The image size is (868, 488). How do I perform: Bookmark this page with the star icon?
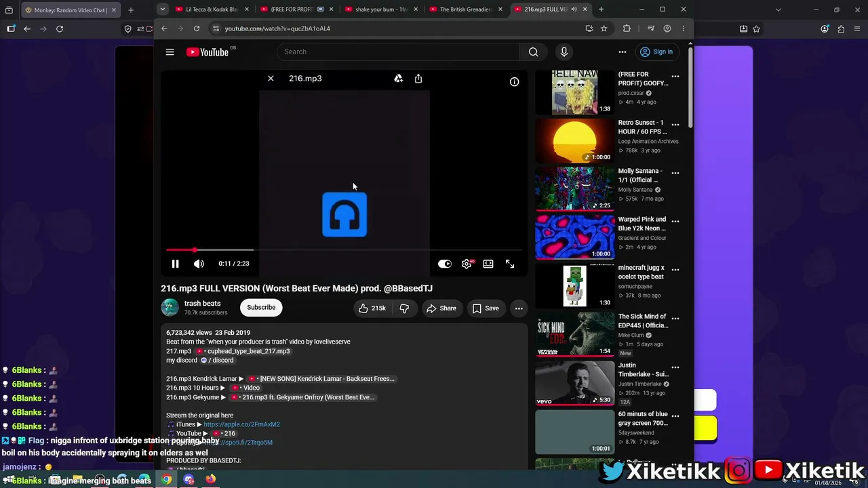pyautogui.click(x=604, y=28)
